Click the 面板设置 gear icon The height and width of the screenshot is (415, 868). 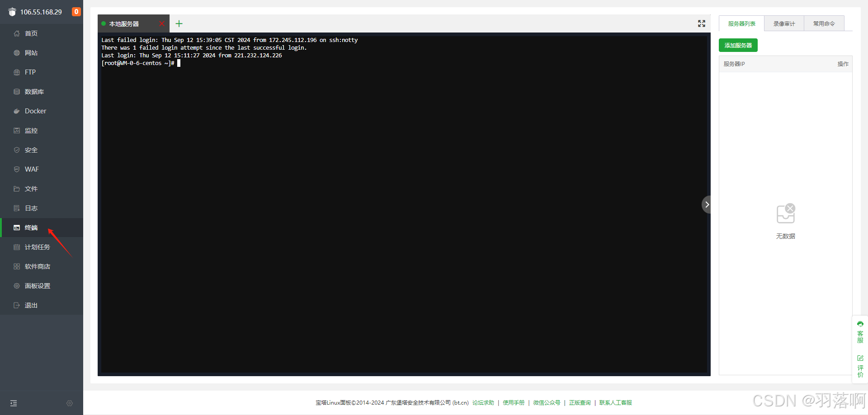coord(17,286)
